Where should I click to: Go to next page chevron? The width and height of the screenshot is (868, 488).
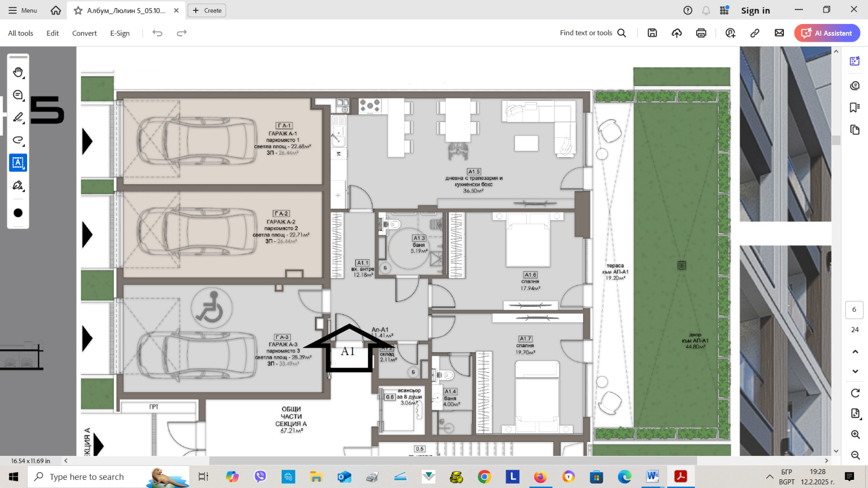855,371
